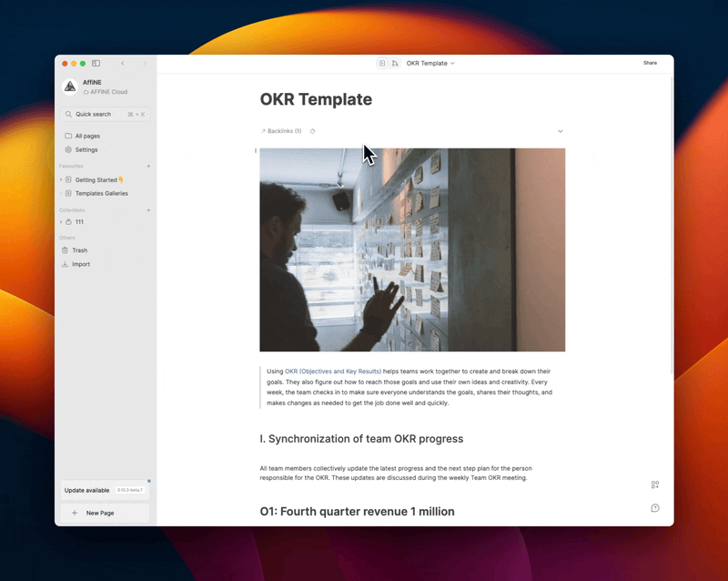The height and width of the screenshot is (581, 728).
Task: Collapse the sidebar with the panel icon
Action: pyautogui.click(x=96, y=63)
